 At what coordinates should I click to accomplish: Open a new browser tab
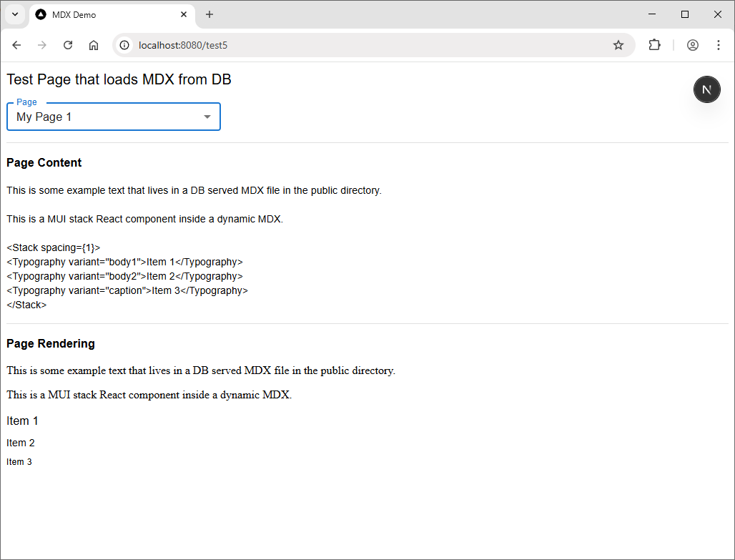209,14
